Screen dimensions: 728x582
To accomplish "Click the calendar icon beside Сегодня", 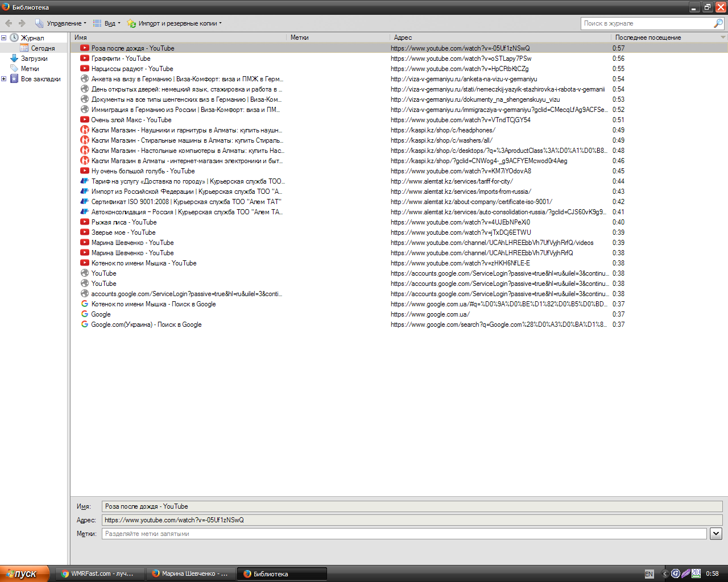I will pos(24,48).
